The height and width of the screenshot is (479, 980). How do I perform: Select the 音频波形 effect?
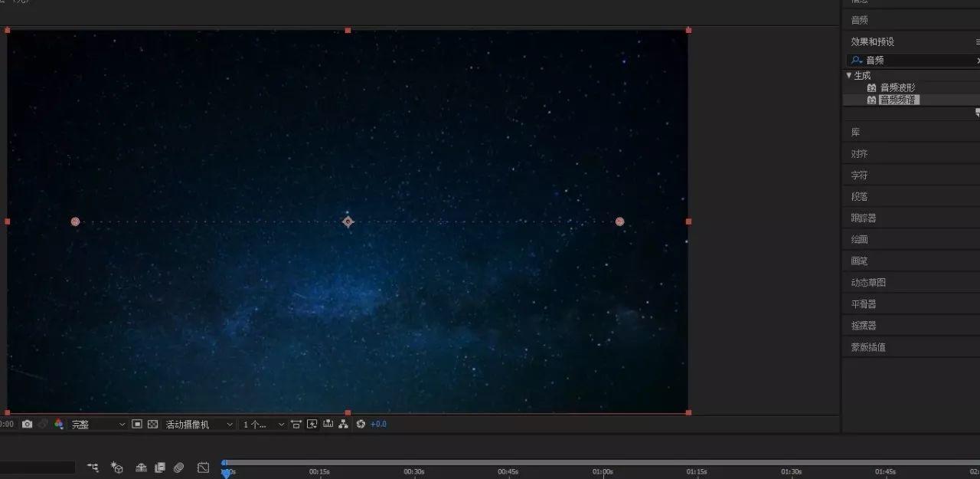click(x=897, y=87)
